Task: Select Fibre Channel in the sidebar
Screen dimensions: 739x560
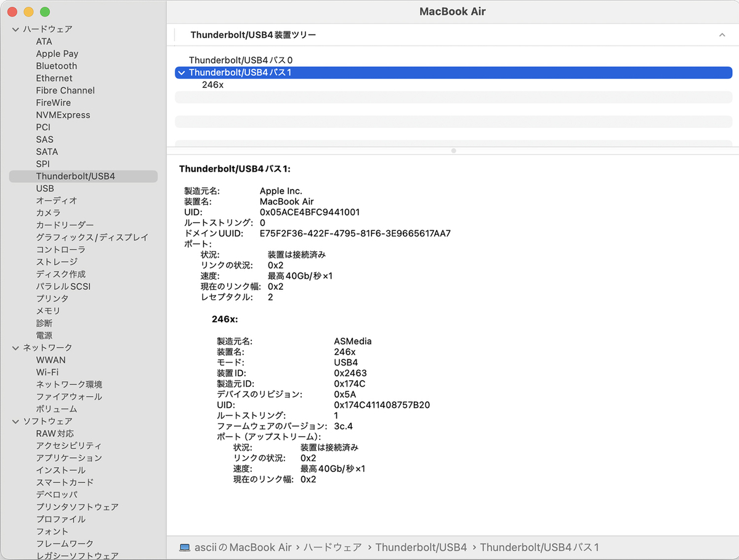Action: pos(65,90)
